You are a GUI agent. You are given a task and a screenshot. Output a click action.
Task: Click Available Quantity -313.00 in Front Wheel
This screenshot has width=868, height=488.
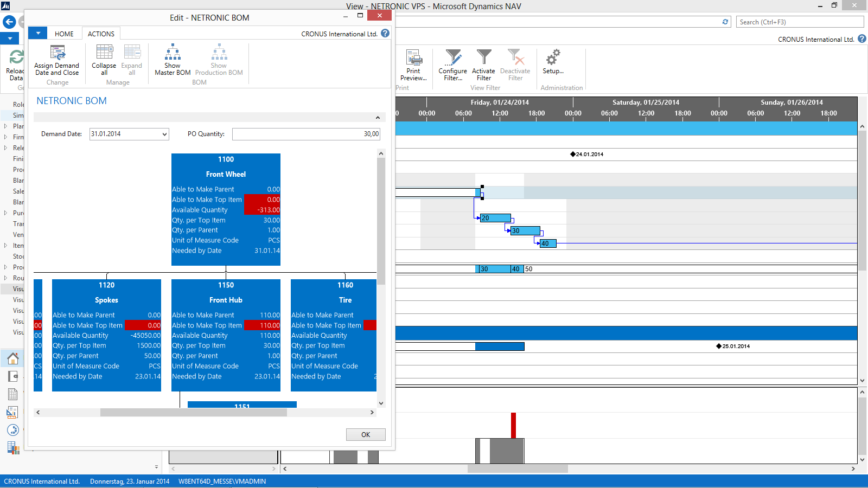pos(262,210)
